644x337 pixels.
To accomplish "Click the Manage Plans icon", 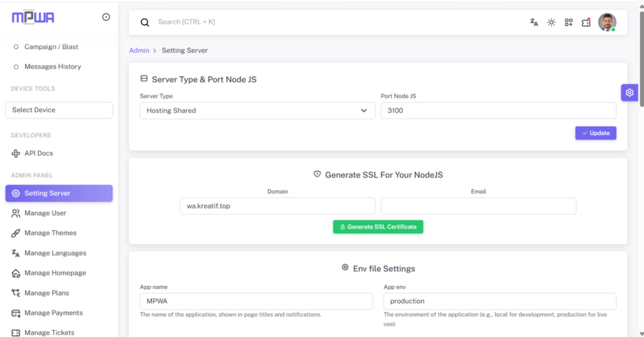I will [15, 293].
